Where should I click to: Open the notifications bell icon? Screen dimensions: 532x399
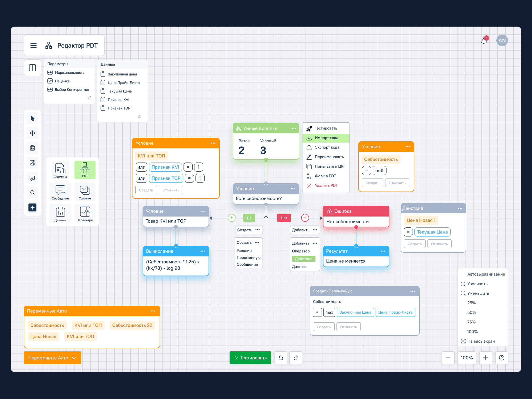click(484, 41)
